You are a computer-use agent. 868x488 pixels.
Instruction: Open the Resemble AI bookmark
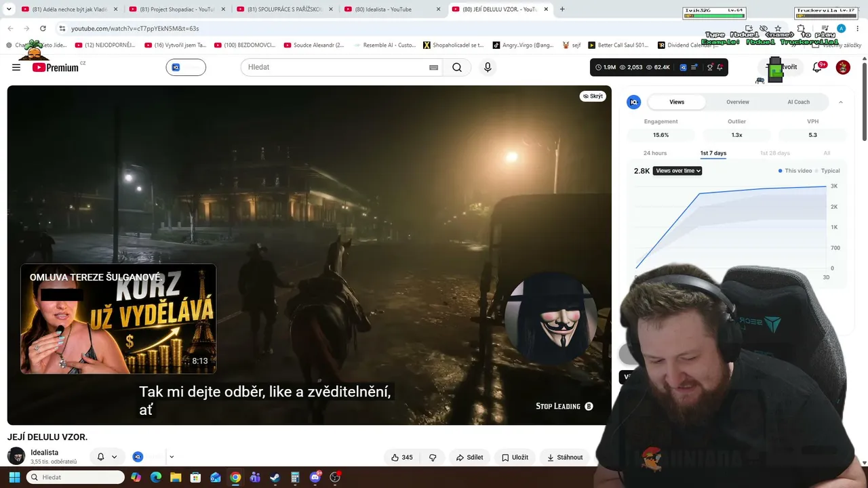tap(384, 45)
